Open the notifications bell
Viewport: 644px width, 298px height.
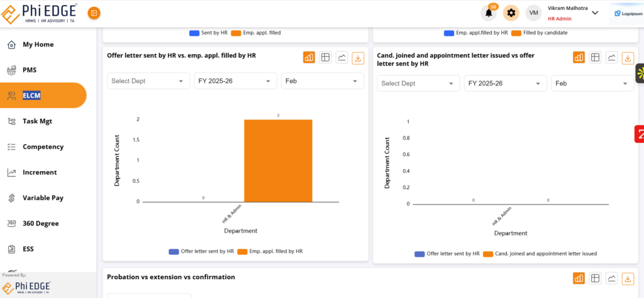pos(489,13)
